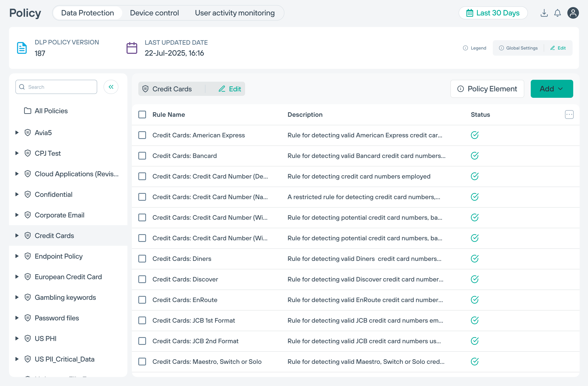Click the download icon in header

tap(544, 13)
